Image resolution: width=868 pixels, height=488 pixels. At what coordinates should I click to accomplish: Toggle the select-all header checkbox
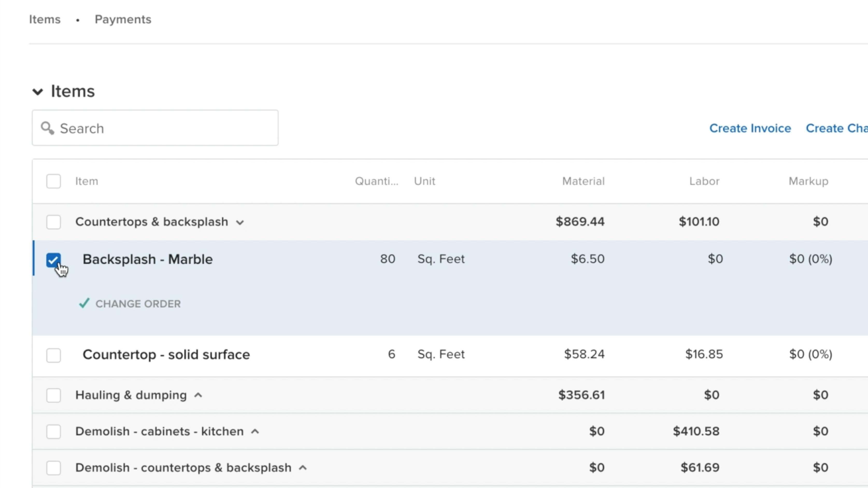pos(53,181)
